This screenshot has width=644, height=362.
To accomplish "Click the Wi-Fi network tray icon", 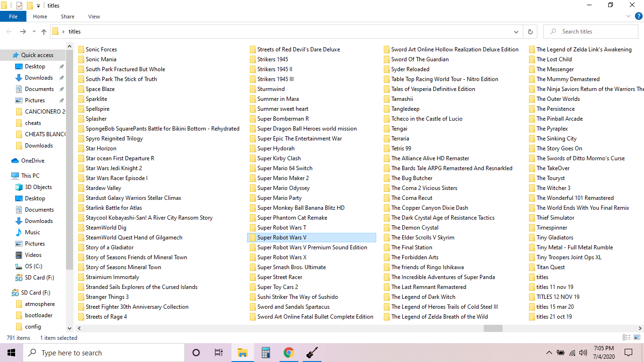I will click(x=572, y=353).
